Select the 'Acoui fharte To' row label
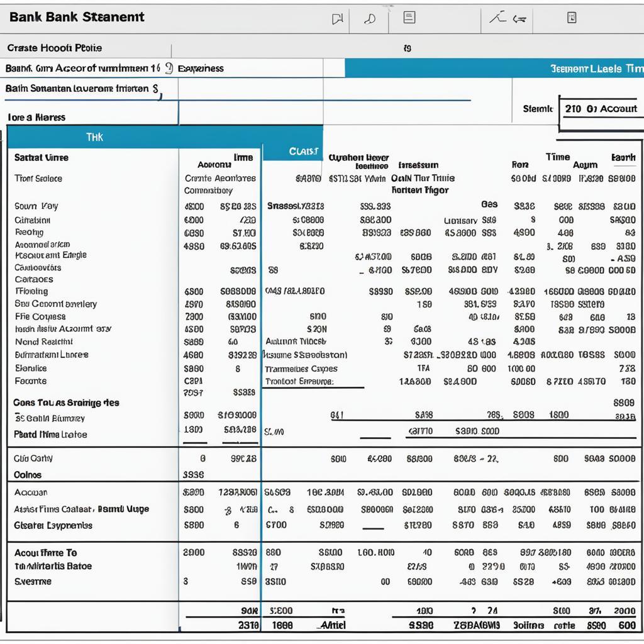This screenshot has height=644, width=644. tap(45, 553)
